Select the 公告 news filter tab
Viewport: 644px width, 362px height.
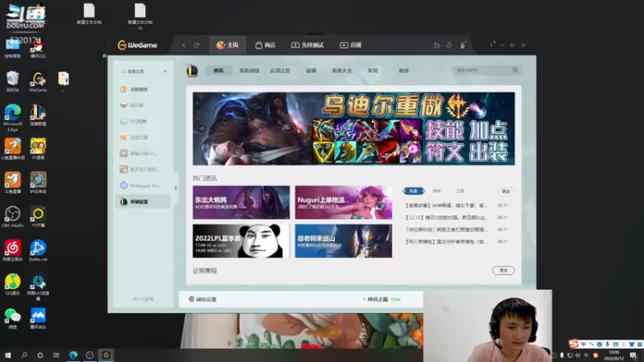(460, 191)
